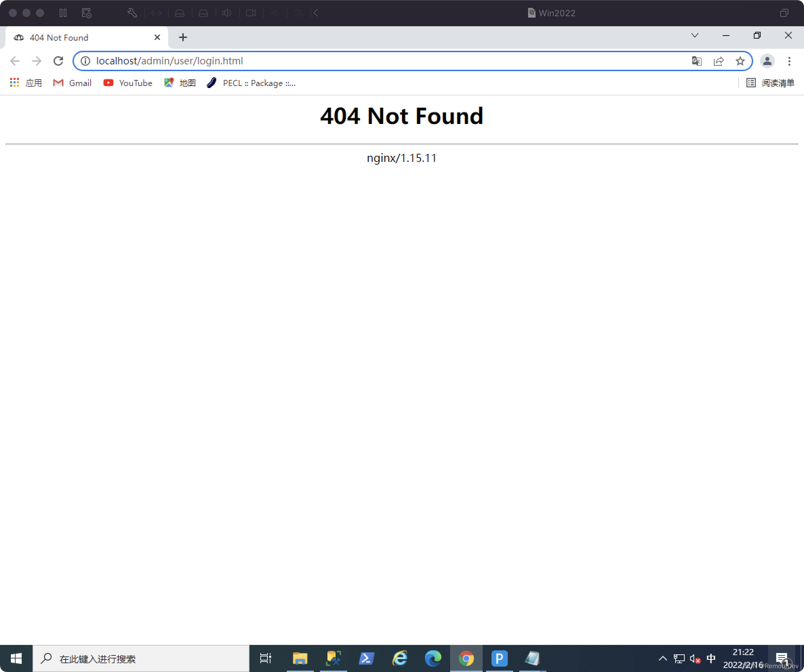Click the first VM hard disk icon
Screen dimensions: 804x672
click(x=180, y=13)
